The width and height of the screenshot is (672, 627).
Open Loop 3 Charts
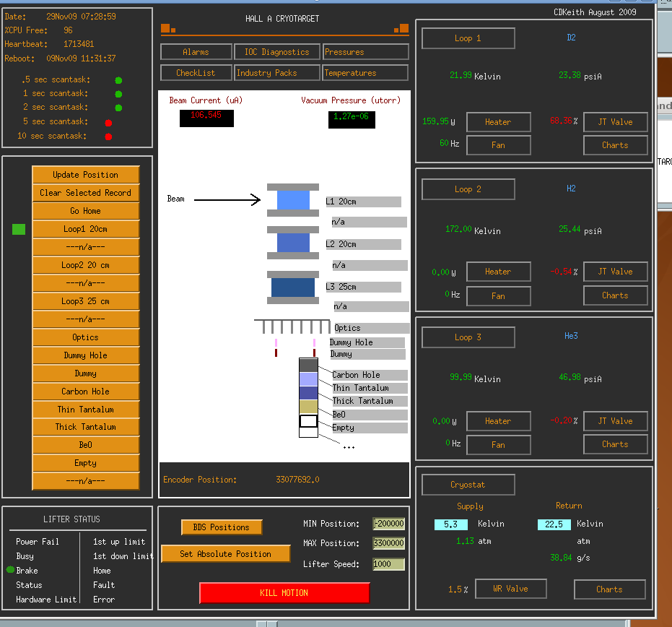[616, 444]
